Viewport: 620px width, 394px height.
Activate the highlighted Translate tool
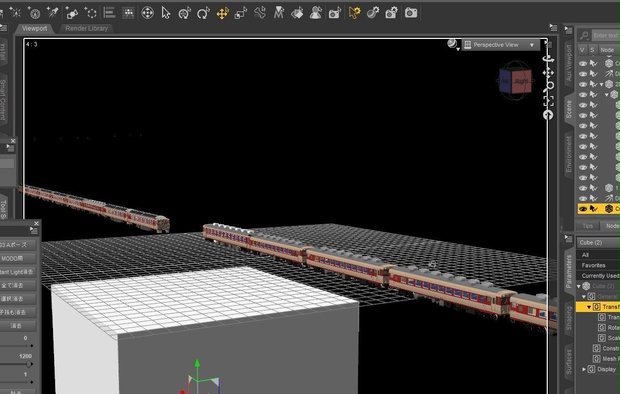tap(223, 13)
